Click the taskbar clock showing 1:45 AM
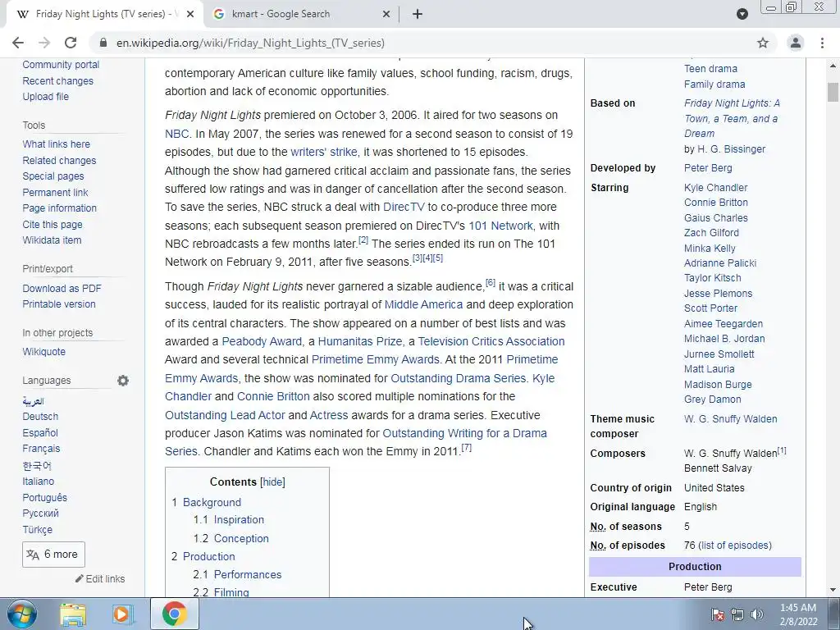The image size is (840, 630). [798, 614]
